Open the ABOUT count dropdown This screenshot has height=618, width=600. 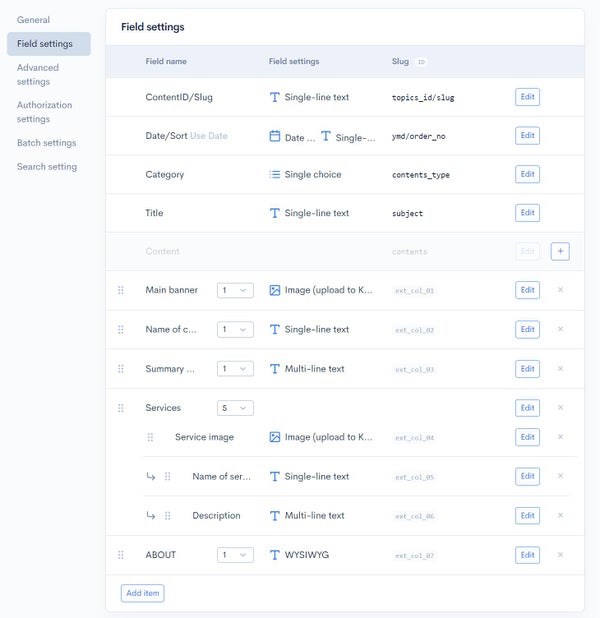tap(235, 555)
